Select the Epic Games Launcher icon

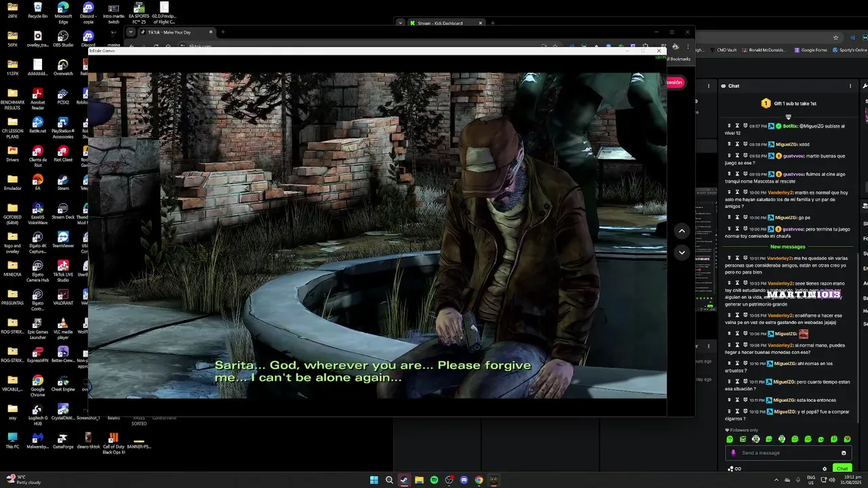[x=37, y=328]
